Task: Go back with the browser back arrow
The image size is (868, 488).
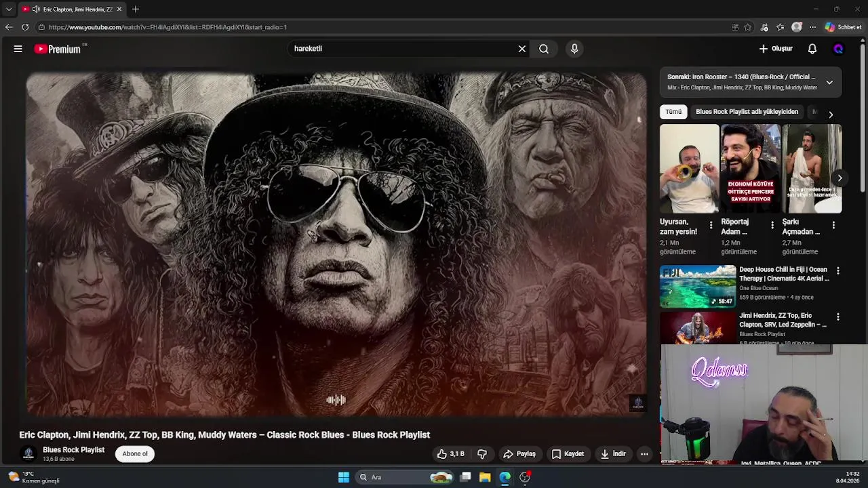Action: coord(9,27)
